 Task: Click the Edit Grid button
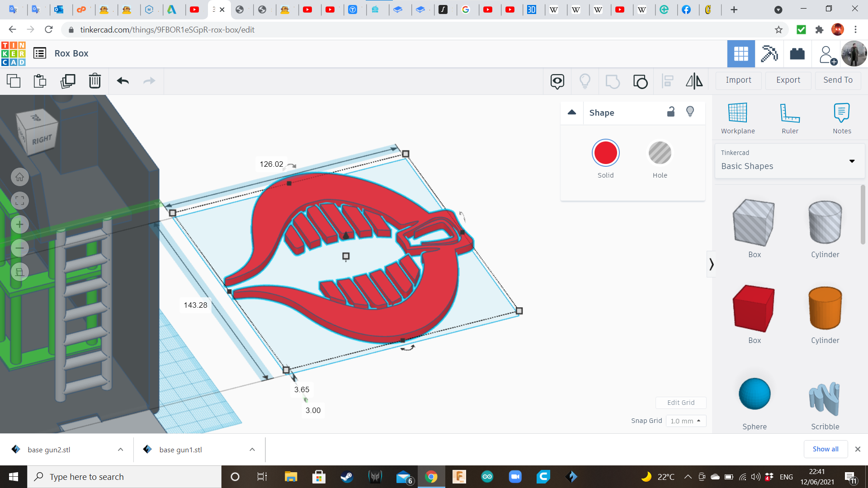681,403
